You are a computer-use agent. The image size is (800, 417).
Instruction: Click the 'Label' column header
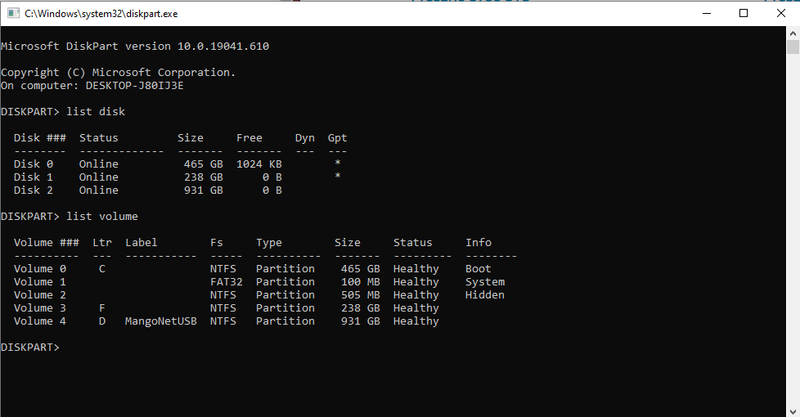[x=141, y=243]
